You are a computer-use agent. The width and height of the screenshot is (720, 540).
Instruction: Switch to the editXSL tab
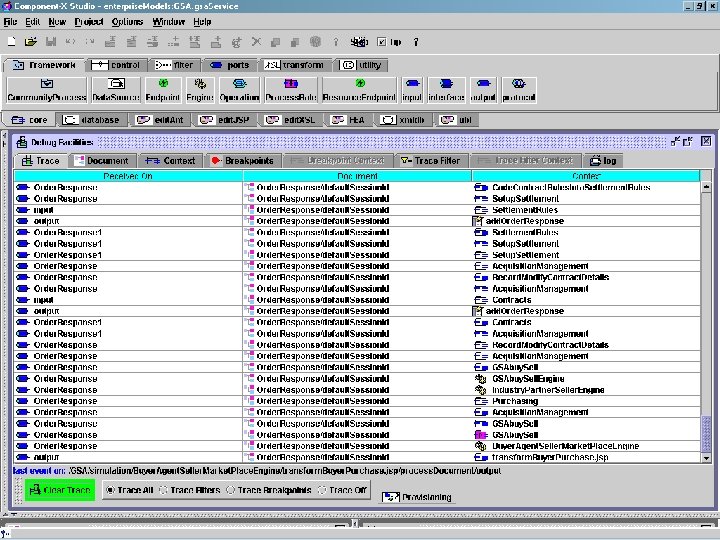click(x=291, y=120)
